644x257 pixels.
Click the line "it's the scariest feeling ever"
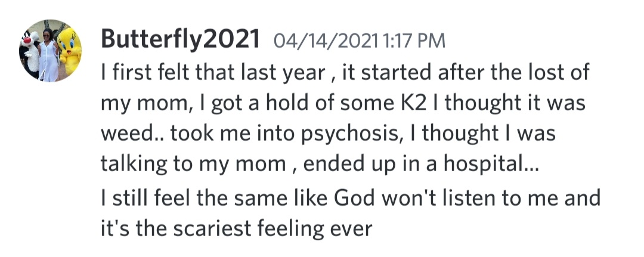[237, 227]
